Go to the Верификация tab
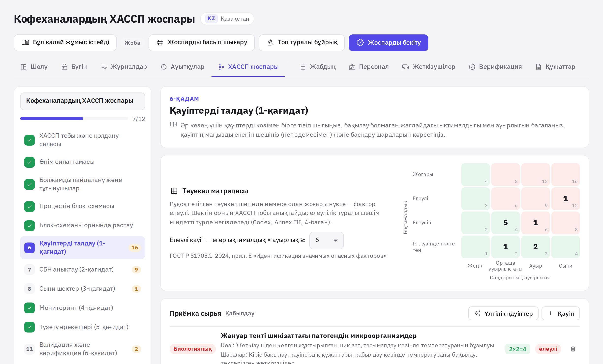Screen dimensions: 603x364 [495, 67]
